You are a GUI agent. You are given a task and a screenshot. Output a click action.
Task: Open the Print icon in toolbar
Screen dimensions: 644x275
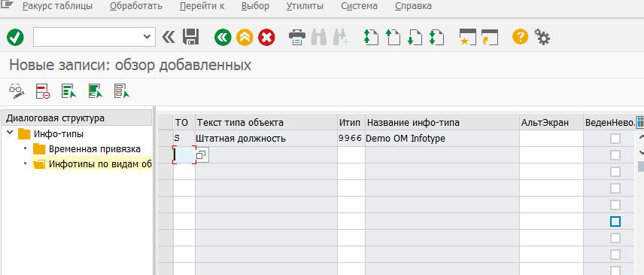[297, 37]
